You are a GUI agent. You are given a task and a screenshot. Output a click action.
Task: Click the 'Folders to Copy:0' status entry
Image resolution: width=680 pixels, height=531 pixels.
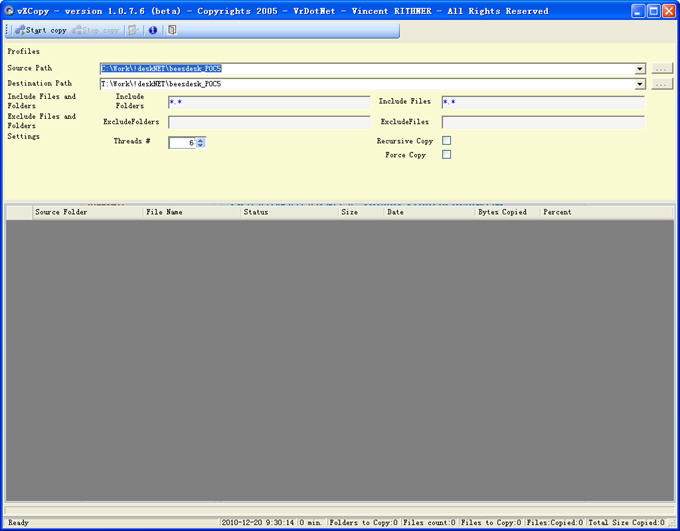pos(363,523)
